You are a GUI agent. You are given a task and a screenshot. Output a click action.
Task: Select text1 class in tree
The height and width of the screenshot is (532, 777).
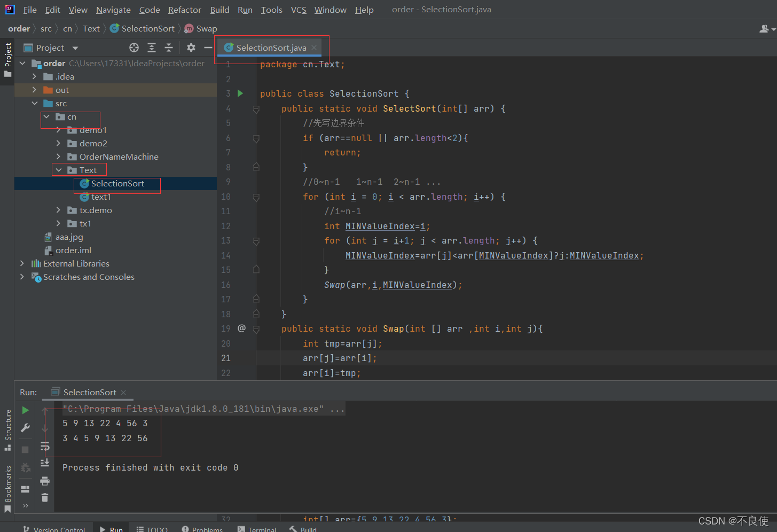tap(101, 197)
